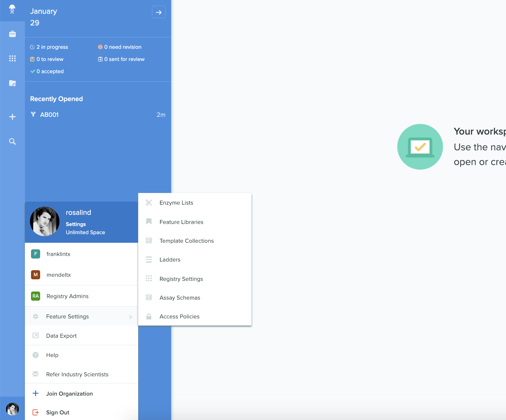The width and height of the screenshot is (506, 420).
Task: Click the bookmark icon for Feature Libraries
Action: pos(149,221)
